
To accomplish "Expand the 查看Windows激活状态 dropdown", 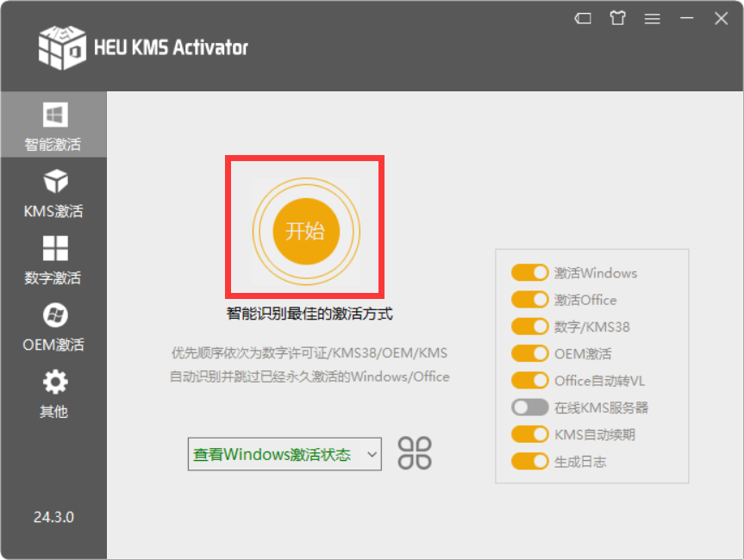I will pos(284,454).
